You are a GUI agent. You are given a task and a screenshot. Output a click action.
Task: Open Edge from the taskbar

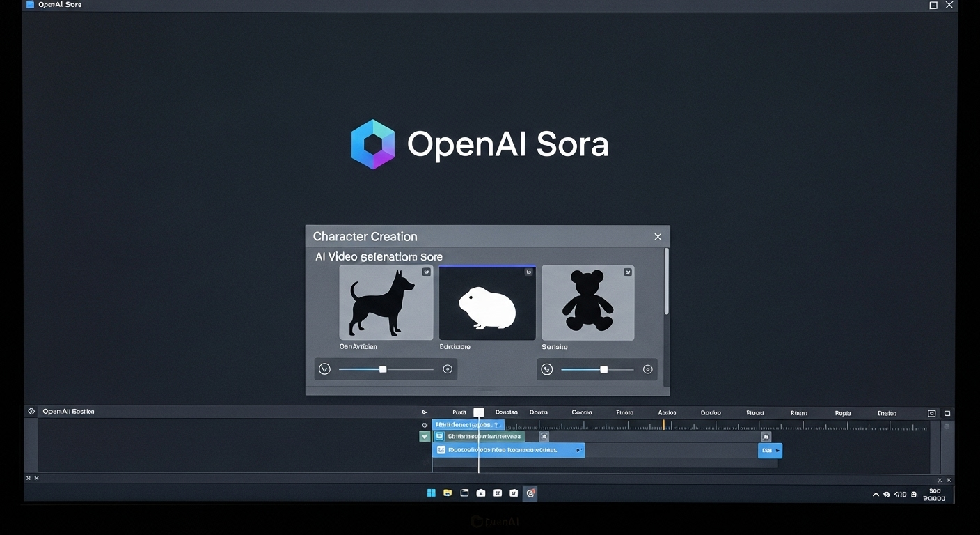click(x=530, y=493)
